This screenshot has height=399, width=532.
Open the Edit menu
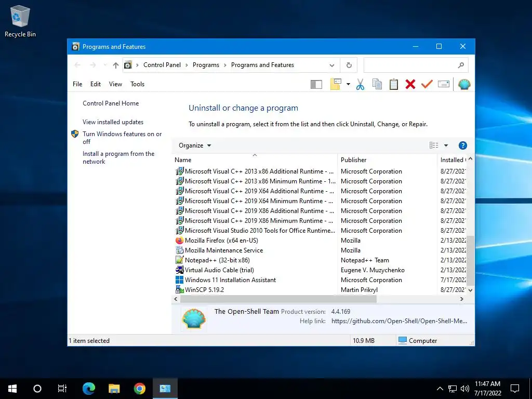pos(96,84)
